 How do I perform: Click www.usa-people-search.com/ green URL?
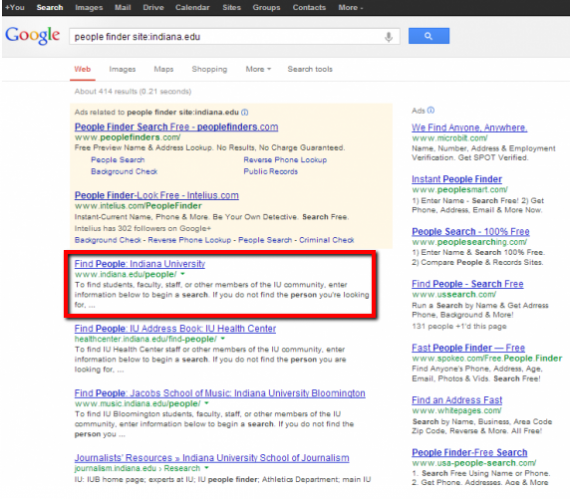click(x=474, y=463)
